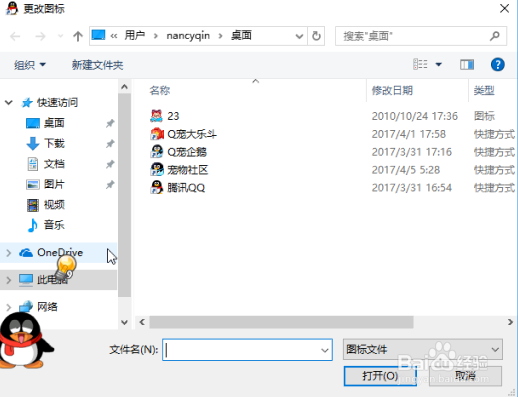
Task: Click 宠物社区 file icon
Action: 157,170
